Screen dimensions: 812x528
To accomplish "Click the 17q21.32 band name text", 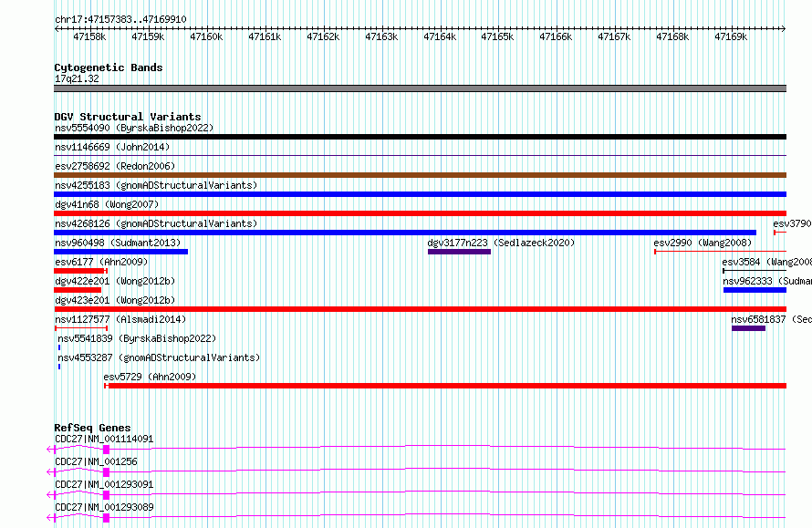I will [x=77, y=78].
